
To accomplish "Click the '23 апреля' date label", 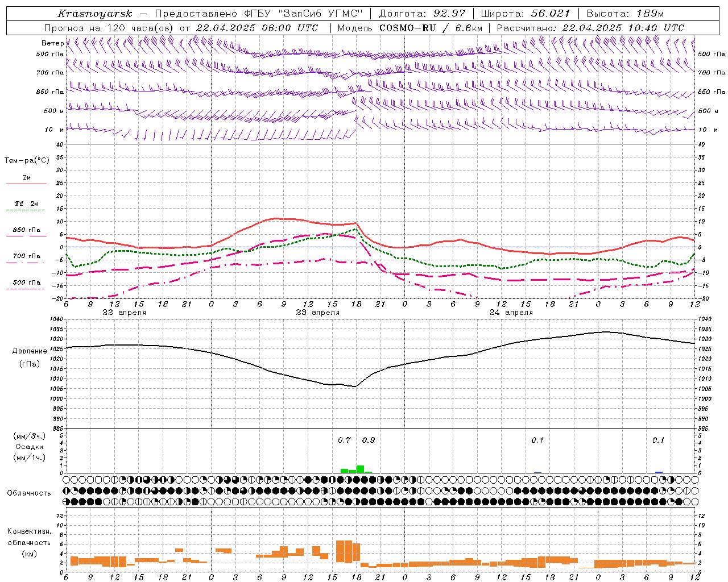I will pyautogui.click(x=317, y=313).
